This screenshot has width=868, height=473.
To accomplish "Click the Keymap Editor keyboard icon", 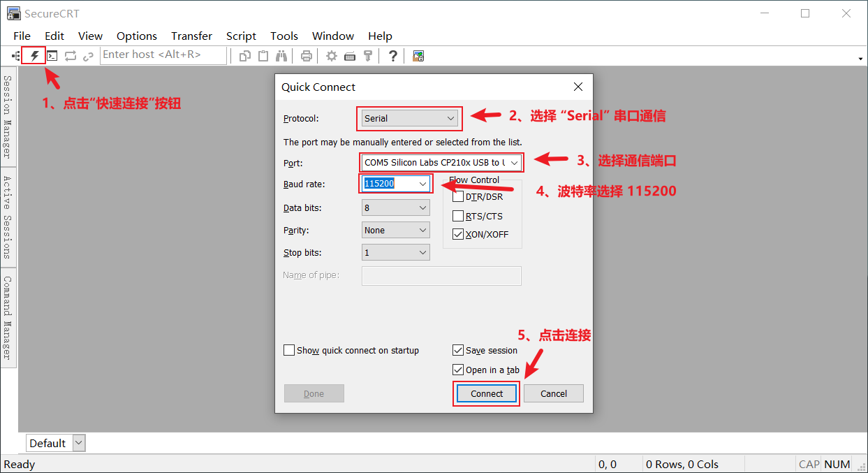I will point(350,56).
